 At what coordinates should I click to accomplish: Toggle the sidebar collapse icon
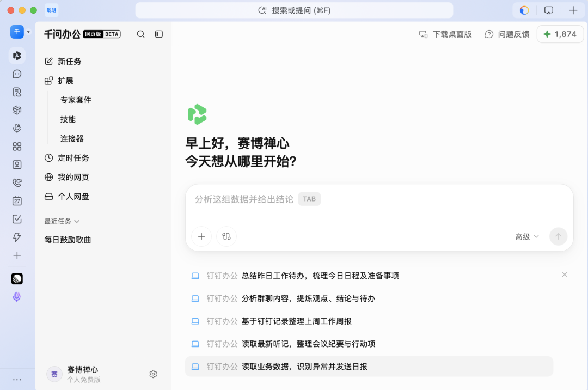[159, 34]
